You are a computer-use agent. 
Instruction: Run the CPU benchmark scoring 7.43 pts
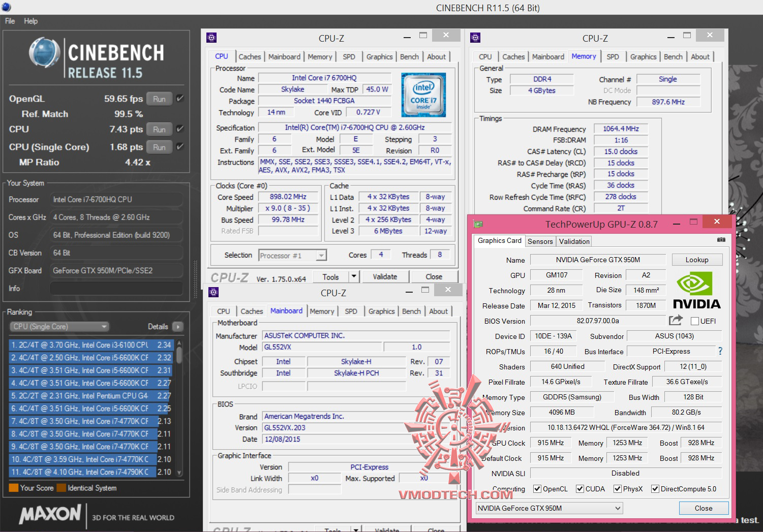point(159,129)
